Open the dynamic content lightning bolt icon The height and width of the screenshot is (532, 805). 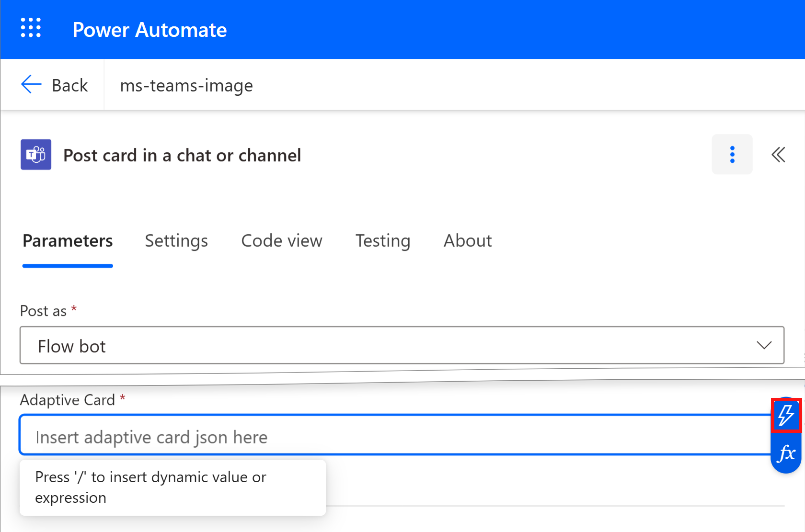click(786, 416)
